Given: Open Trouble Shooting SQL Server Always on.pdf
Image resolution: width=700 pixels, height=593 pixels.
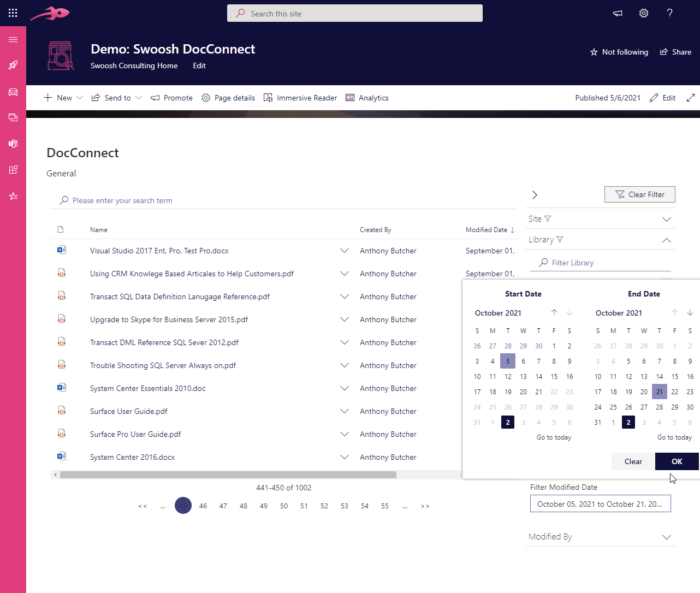Looking at the screenshot, I should [x=163, y=365].
